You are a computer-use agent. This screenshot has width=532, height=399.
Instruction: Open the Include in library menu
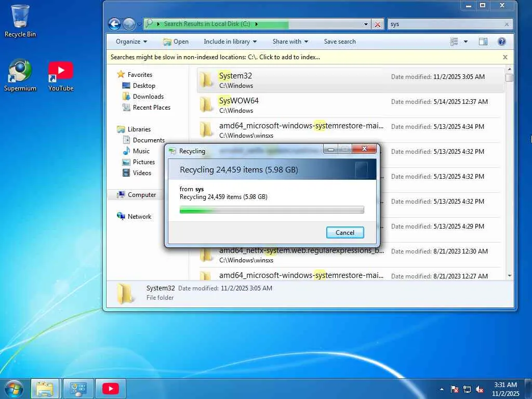pos(230,42)
